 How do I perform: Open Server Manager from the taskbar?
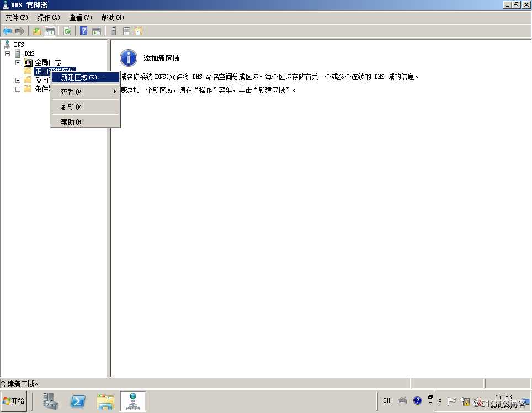pyautogui.click(x=51, y=401)
